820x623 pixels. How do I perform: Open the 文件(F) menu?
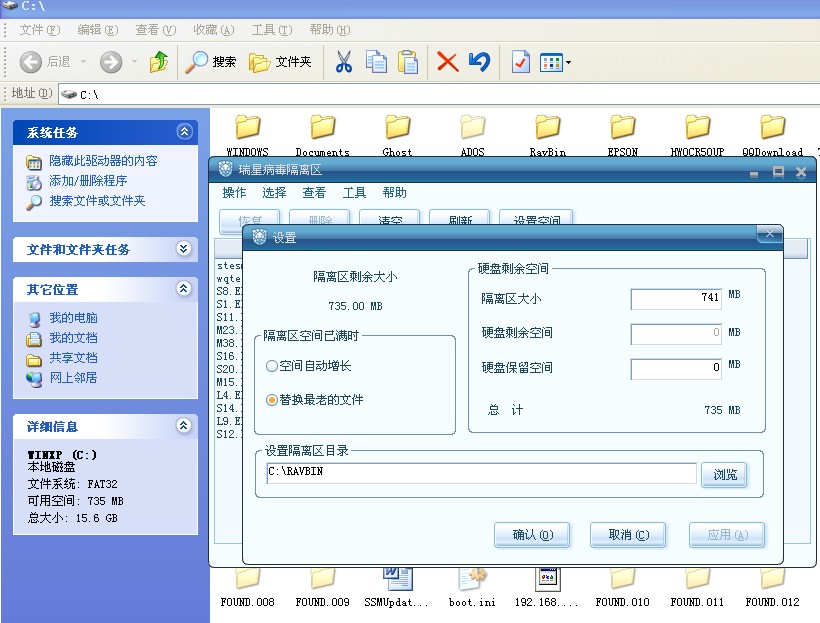(x=40, y=30)
